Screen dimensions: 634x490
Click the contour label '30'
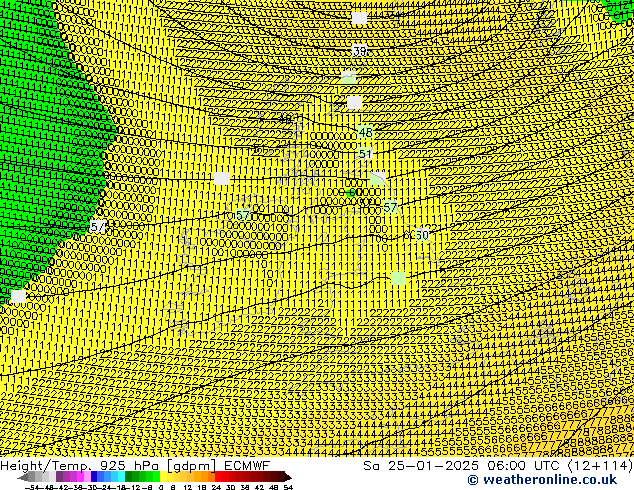[x=421, y=234]
